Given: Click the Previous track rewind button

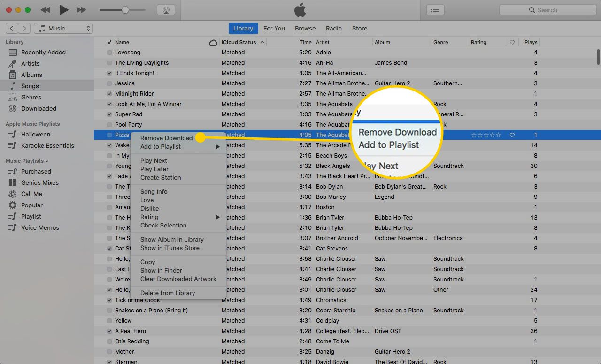Looking at the screenshot, I should [46, 10].
